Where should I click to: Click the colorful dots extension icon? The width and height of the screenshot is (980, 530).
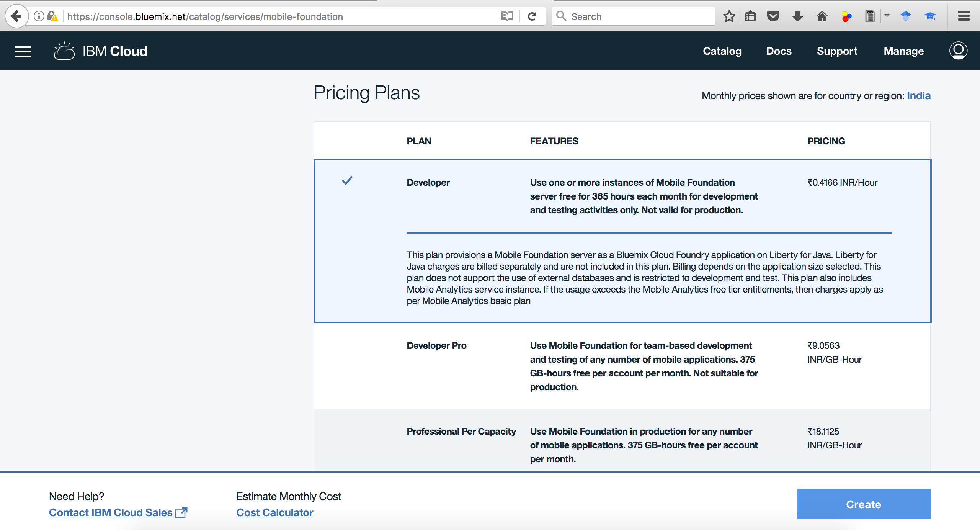point(846,16)
